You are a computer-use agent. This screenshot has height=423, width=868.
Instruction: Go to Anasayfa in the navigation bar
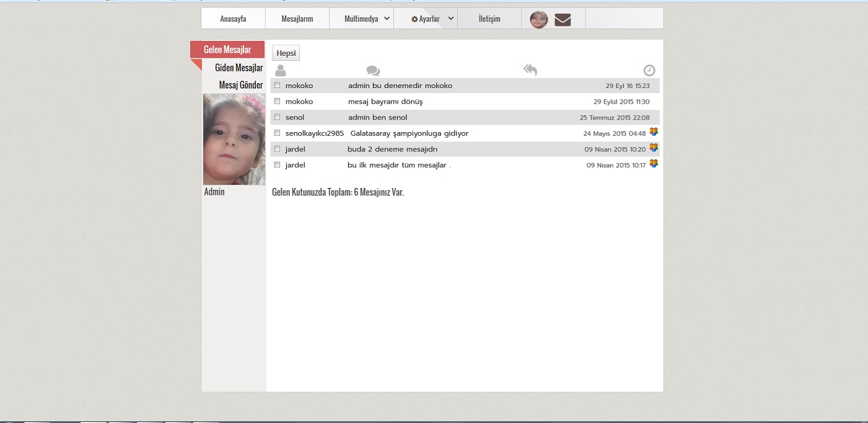point(233,19)
